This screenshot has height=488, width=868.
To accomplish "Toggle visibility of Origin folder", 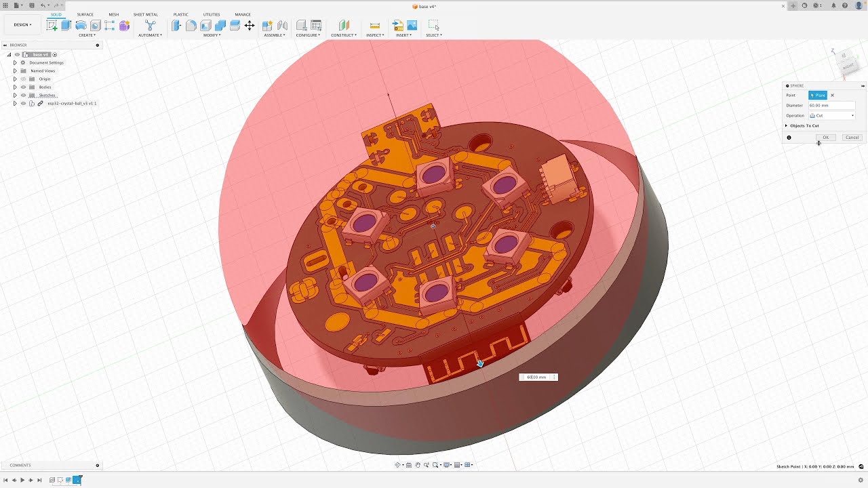I will tap(23, 79).
